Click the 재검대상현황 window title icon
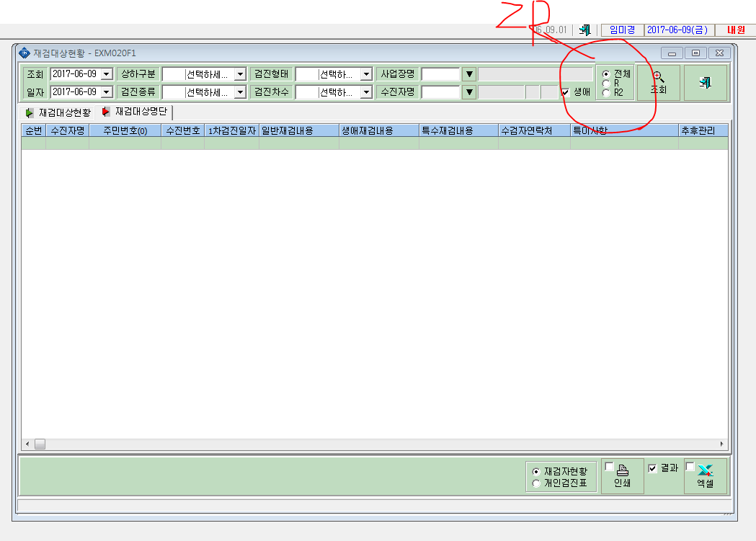Viewport: 756px width, 541px height. pyautogui.click(x=24, y=53)
